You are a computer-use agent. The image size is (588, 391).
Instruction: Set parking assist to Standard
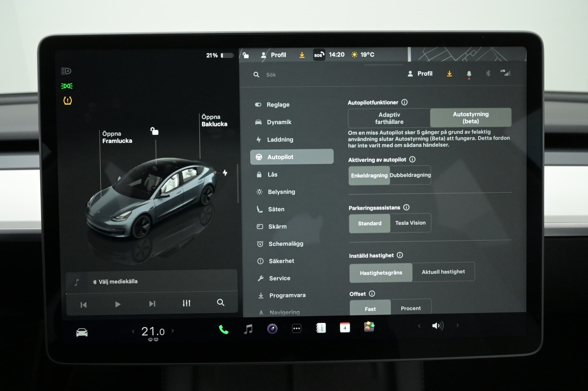pyautogui.click(x=369, y=223)
